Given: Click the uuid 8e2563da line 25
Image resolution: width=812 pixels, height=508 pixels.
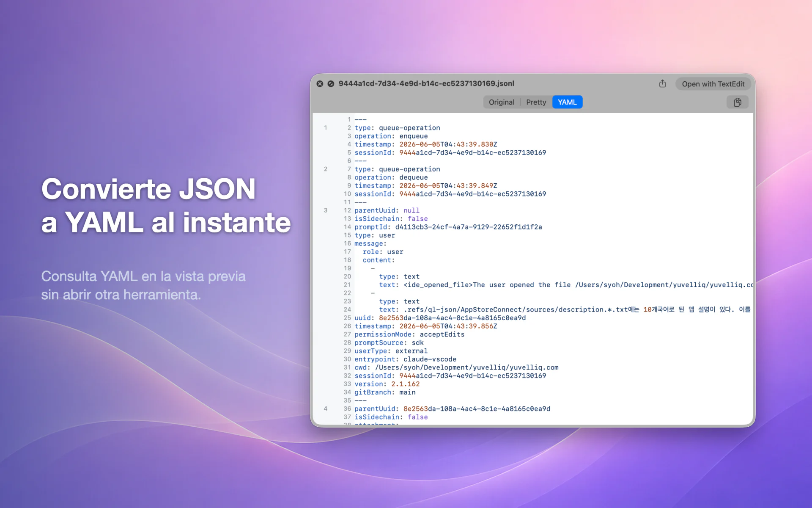Looking at the screenshot, I should 440,318.
